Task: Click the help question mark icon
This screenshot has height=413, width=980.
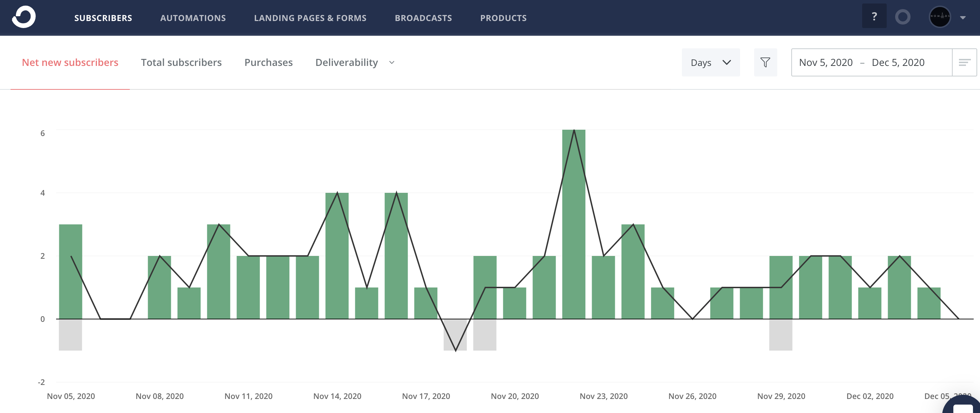Action: pos(874,18)
